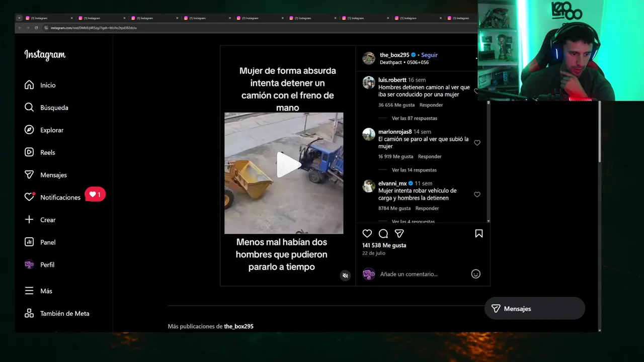Reload the page with the browser refresh icon

pos(36,28)
